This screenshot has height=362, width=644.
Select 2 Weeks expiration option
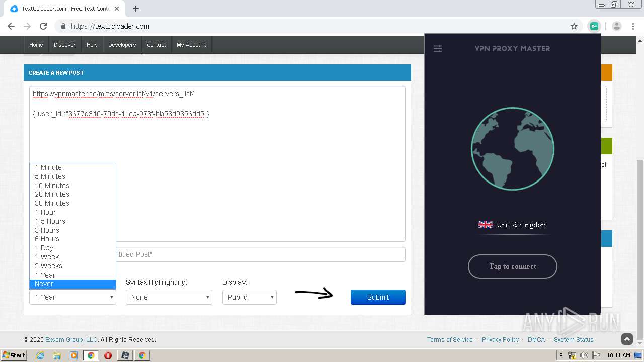(72, 266)
